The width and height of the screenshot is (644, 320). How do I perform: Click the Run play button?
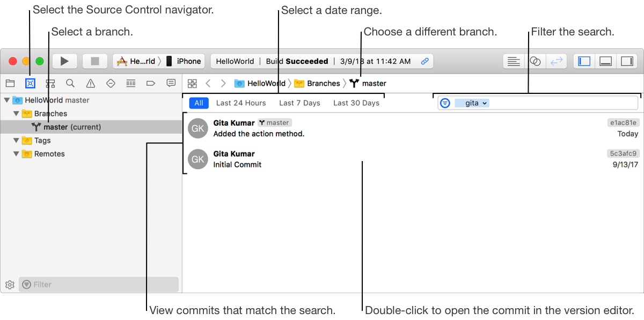(65, 61)
